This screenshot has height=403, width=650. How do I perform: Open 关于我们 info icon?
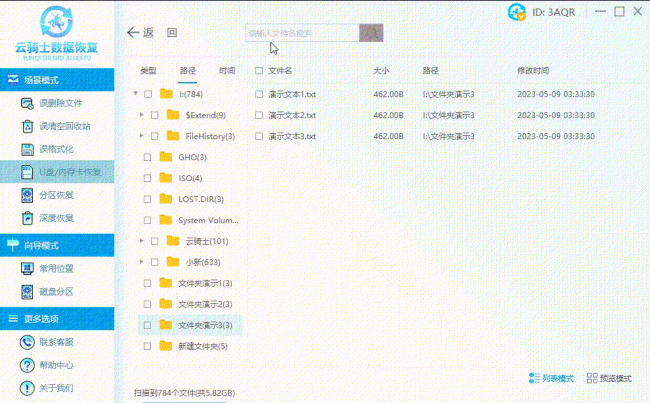[27, 388]
